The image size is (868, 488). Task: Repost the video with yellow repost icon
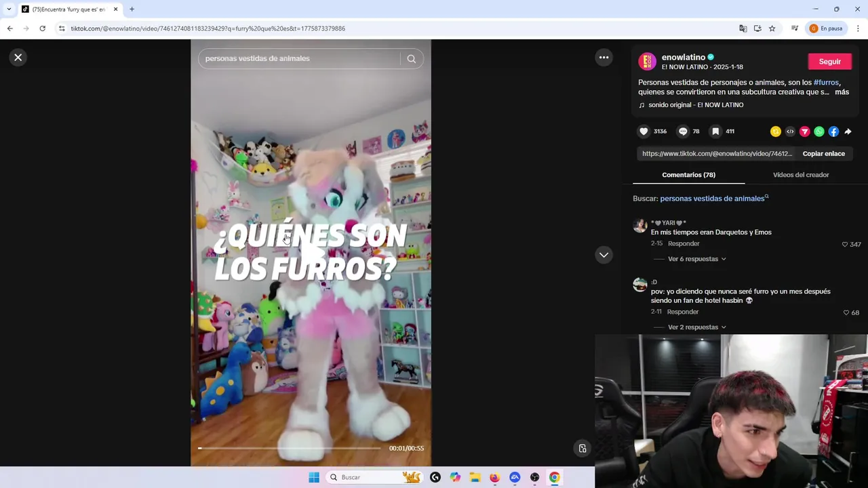[776, 131]
